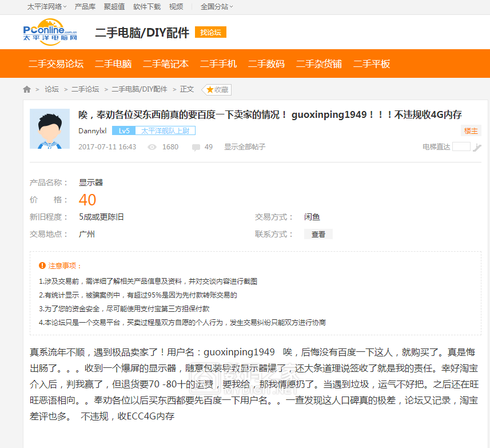Click the comment bubble replies icon
The image size is (490, 448).
(196, 147)
